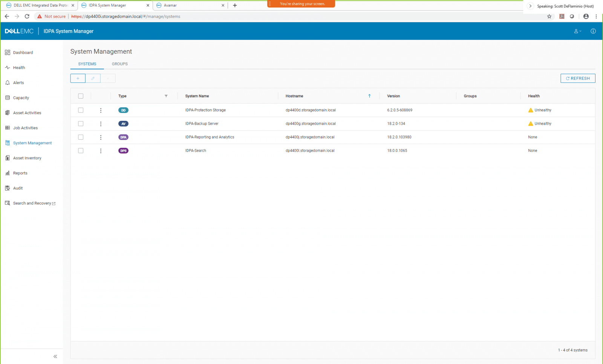
Task: Switch to the GROUPS tab
Action: tap(120, 64)
